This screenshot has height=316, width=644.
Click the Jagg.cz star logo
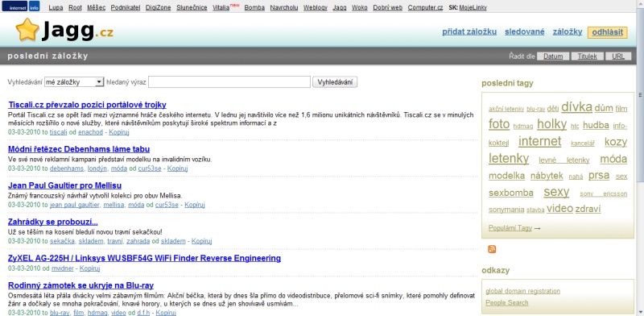[64, 30]
